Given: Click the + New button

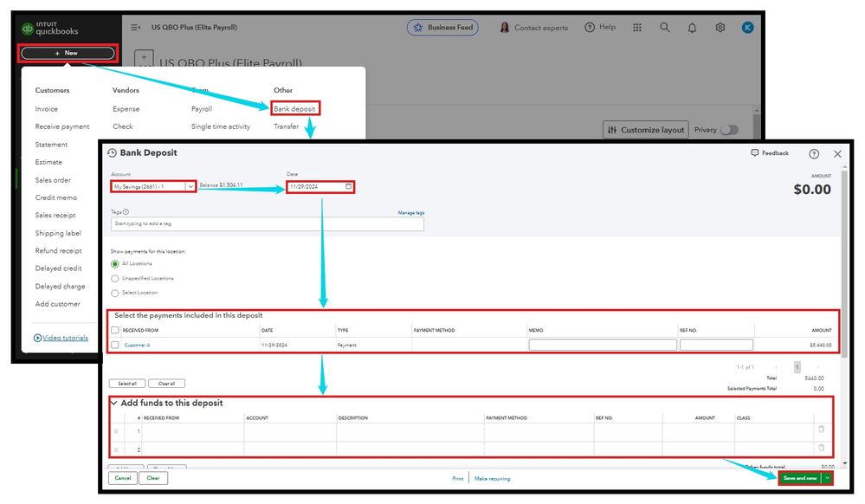Looking at the screenshot, I should (68, 53).
